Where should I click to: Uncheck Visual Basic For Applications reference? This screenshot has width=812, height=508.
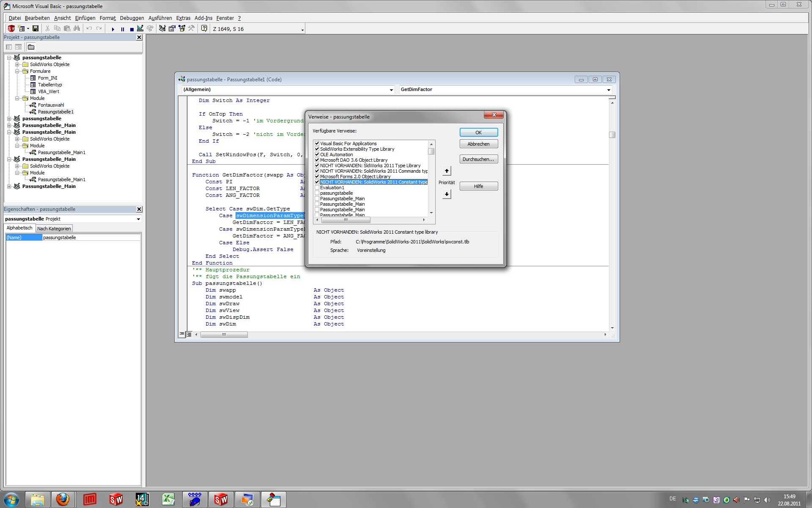(317, 144)
